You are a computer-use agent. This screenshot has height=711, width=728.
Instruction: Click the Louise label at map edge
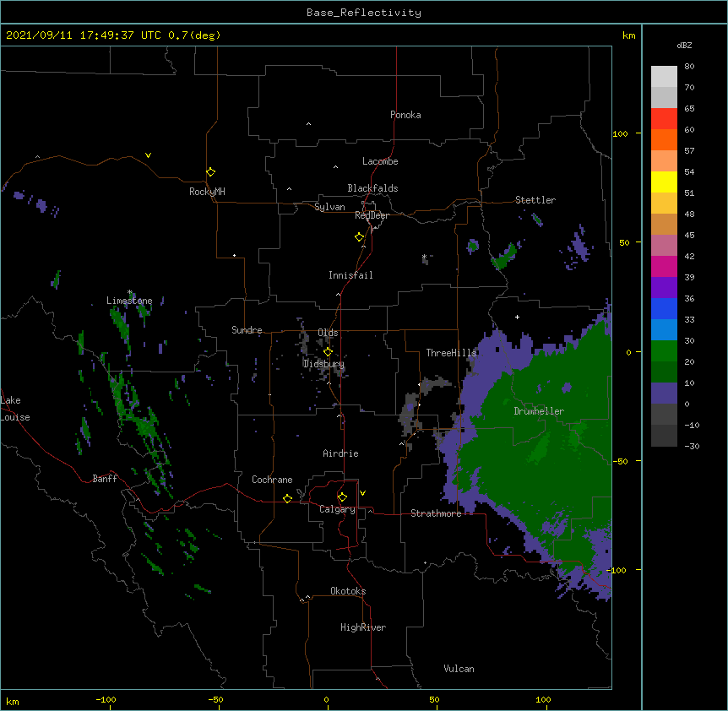[15, 417]
